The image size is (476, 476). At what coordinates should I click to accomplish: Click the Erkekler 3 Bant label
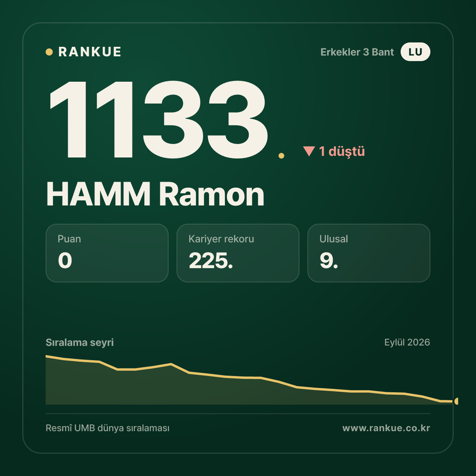point(357,52)
